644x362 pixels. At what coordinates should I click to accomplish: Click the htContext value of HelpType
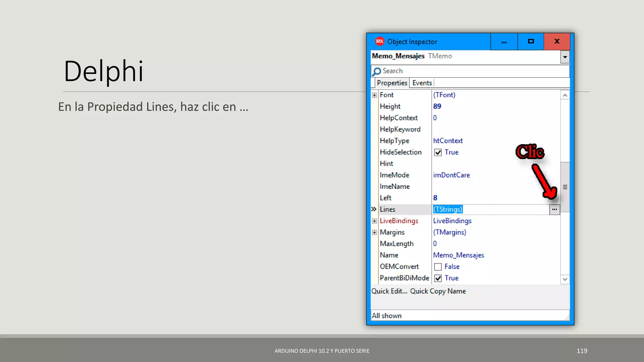(x=448, y=141)
